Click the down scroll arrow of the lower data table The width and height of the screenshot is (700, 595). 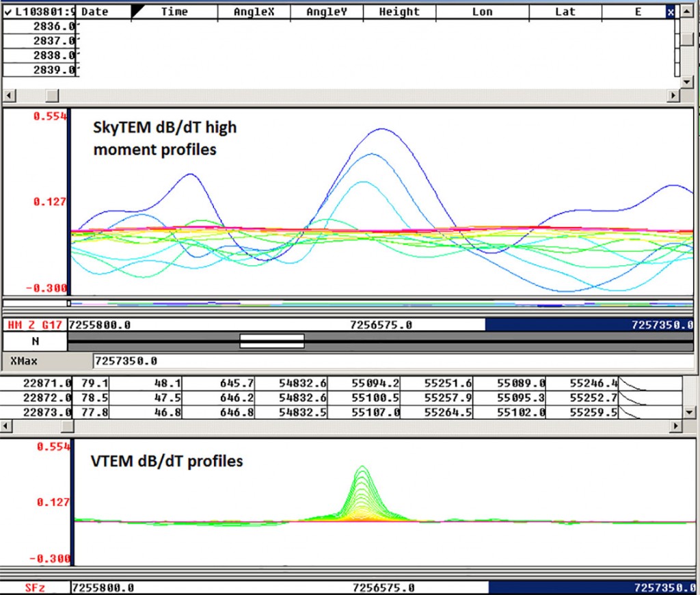tap(688, 410)
